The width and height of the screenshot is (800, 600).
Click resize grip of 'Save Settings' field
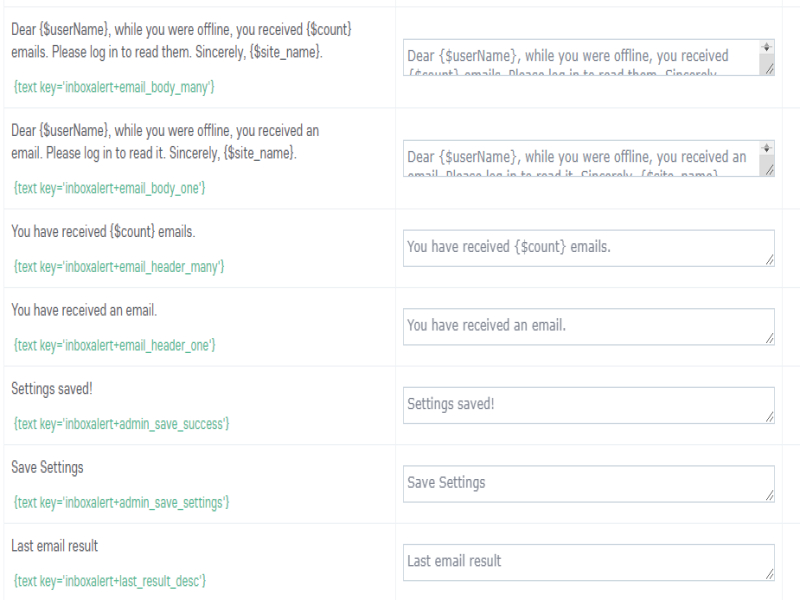tap(769, 495)
